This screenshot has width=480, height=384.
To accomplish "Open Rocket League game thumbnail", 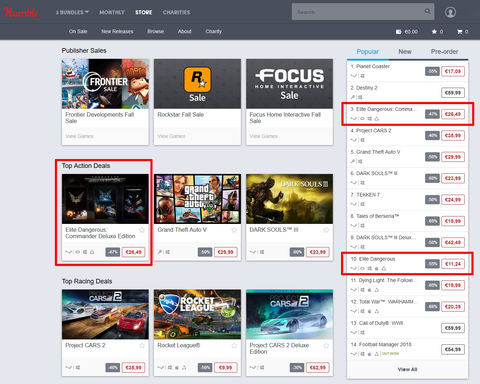I will pos(197,314).
